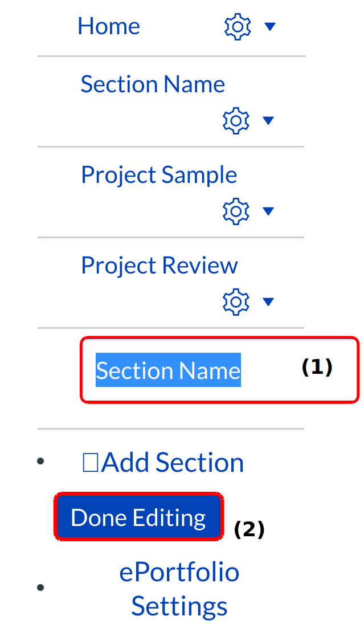Open the dropdown arrow under Section Name link
The height and width of the screenshot is (624, 364).
(268, 121)
